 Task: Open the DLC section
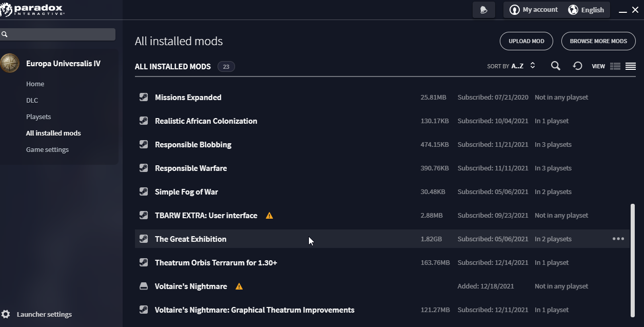point(32,100)
